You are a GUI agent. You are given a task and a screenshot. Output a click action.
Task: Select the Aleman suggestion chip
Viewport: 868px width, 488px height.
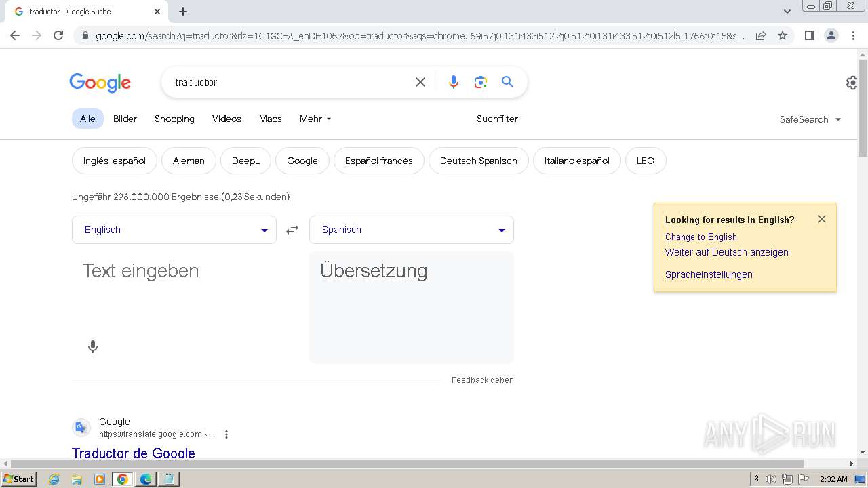pyautogui.click(x=189, y=161)
